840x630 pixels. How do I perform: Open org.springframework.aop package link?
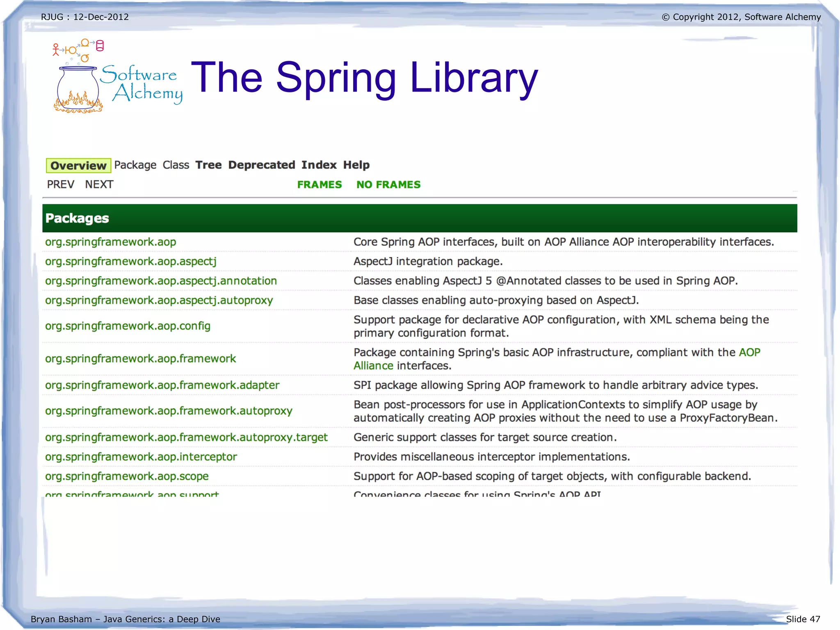(x=110, y=242)
